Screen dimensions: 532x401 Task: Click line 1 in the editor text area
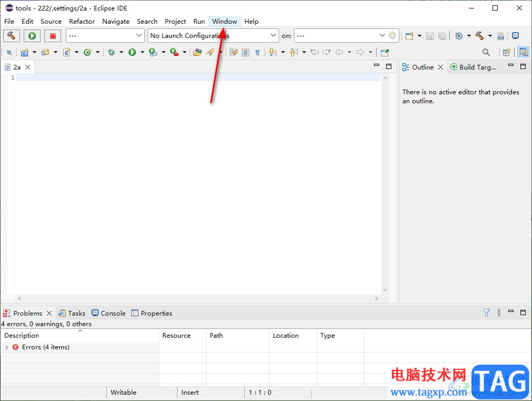pyautogui.click(x=199, y=77)
